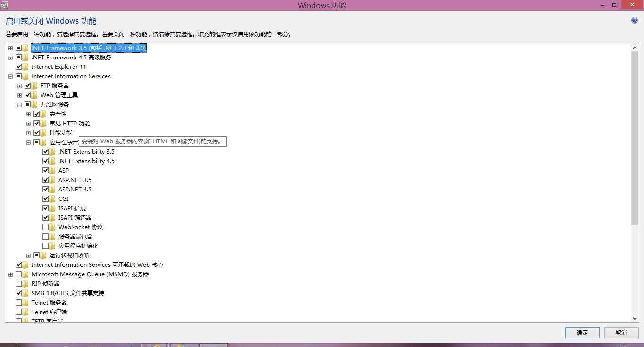The height and width of the screenshot is (347, 644).
Task: Uncheck the ISAPI 筛选器 checkbox
Action: [x=46, y=217]
